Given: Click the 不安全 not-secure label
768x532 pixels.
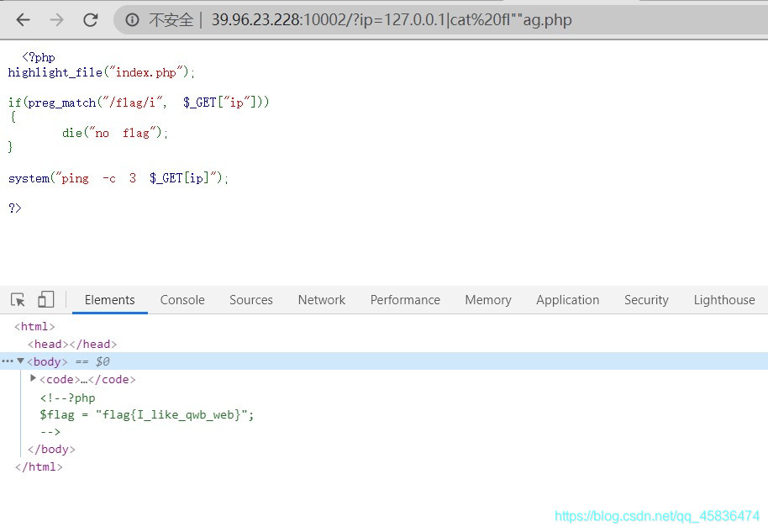Looking at the screenshot, I should 171,20.
